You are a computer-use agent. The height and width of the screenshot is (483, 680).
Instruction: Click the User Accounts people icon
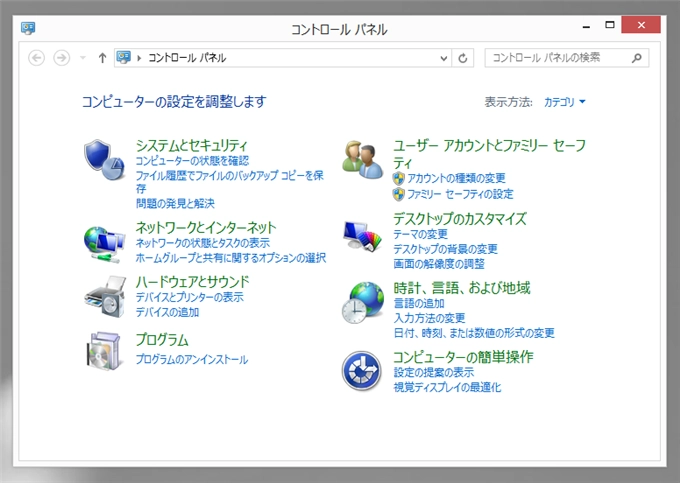[363, 160]
